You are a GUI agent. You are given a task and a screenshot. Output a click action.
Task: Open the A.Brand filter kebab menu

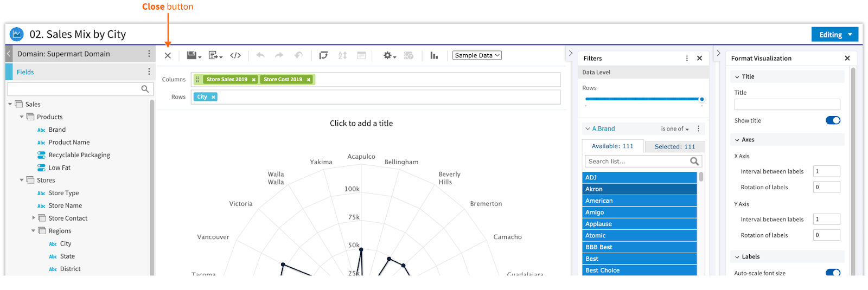[698, 128]
